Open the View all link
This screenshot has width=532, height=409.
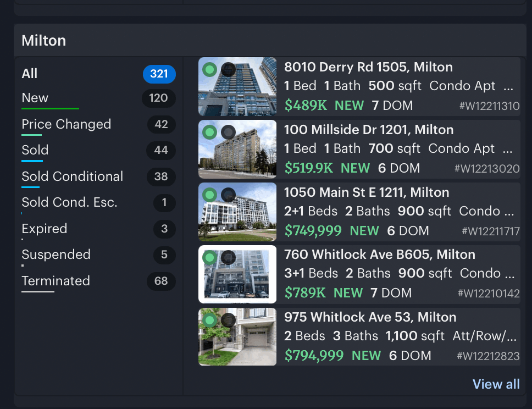[x=496, y=384]
